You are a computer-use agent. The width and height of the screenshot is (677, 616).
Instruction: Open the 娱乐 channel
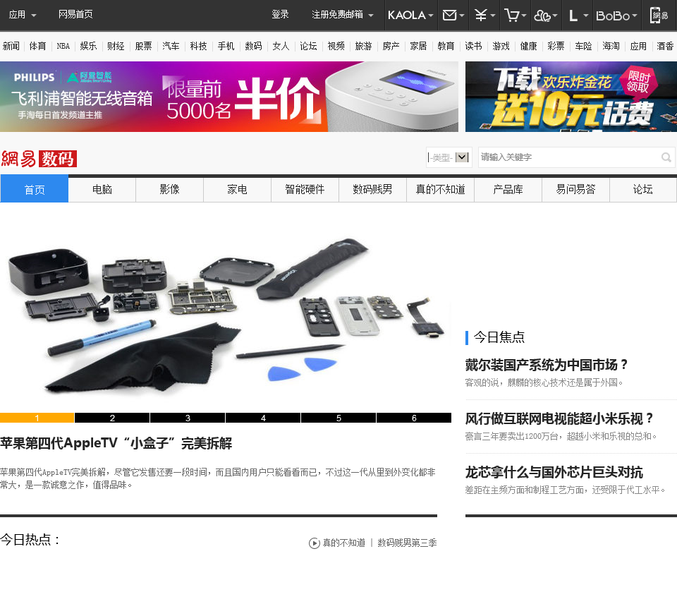point(88,46)
